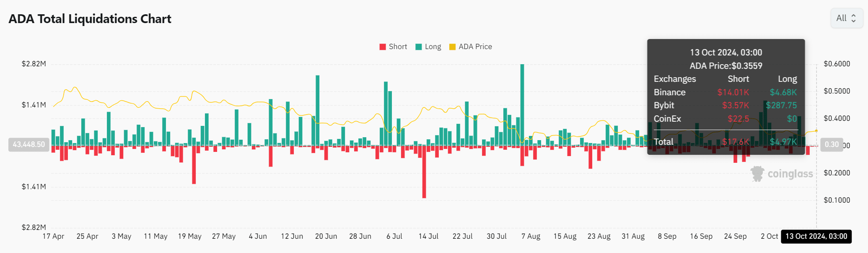Toggle the Long series legend label
Image resolution: width=868 pixels, height=253 pixels.
click(x=433, y=47)
